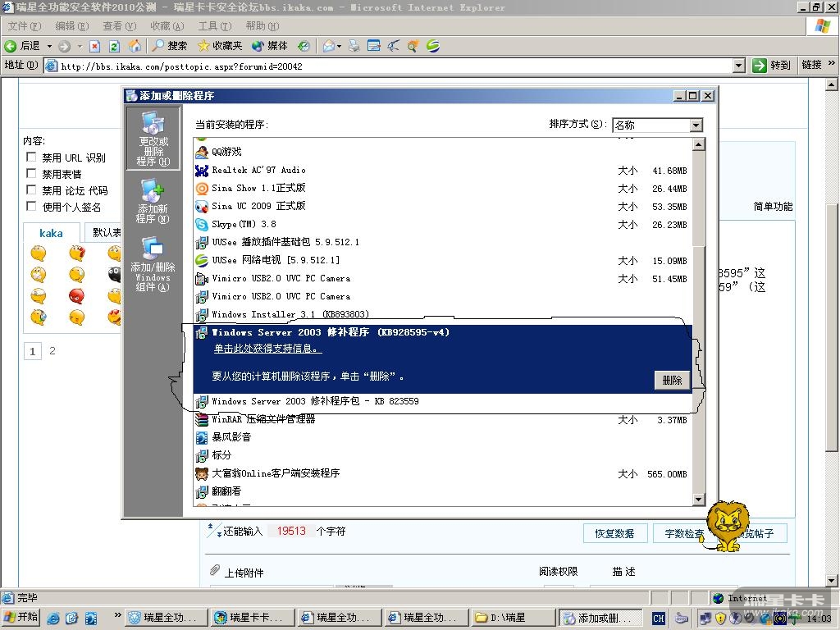This screenshot has height=630, width=840.
Task: Open the 文件(F) menu
Action: [24, 26]
